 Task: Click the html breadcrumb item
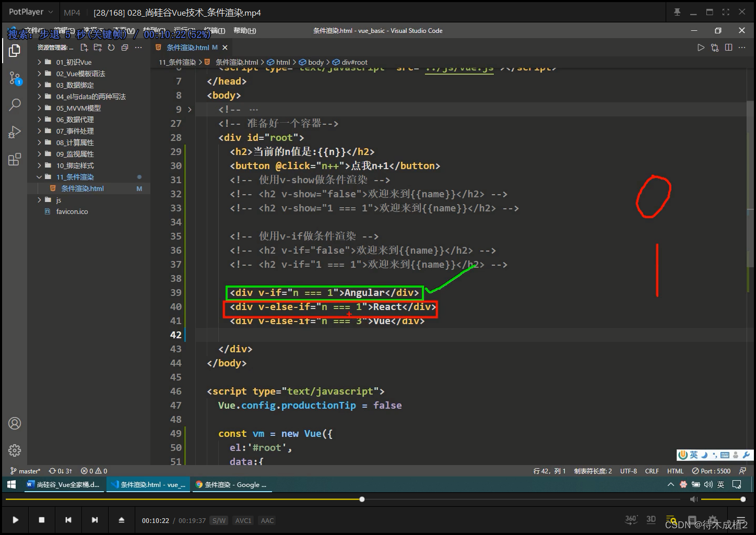[283, 62]
